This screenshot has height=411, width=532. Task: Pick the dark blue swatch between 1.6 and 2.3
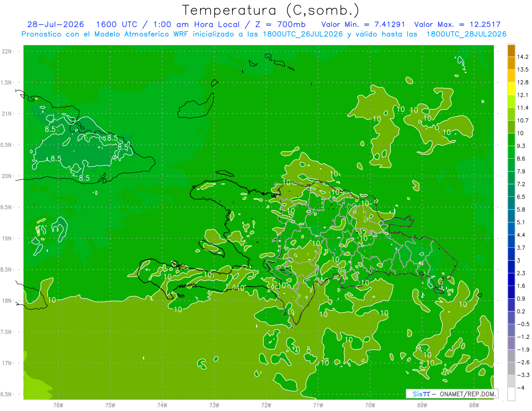(x=511, y=279)
